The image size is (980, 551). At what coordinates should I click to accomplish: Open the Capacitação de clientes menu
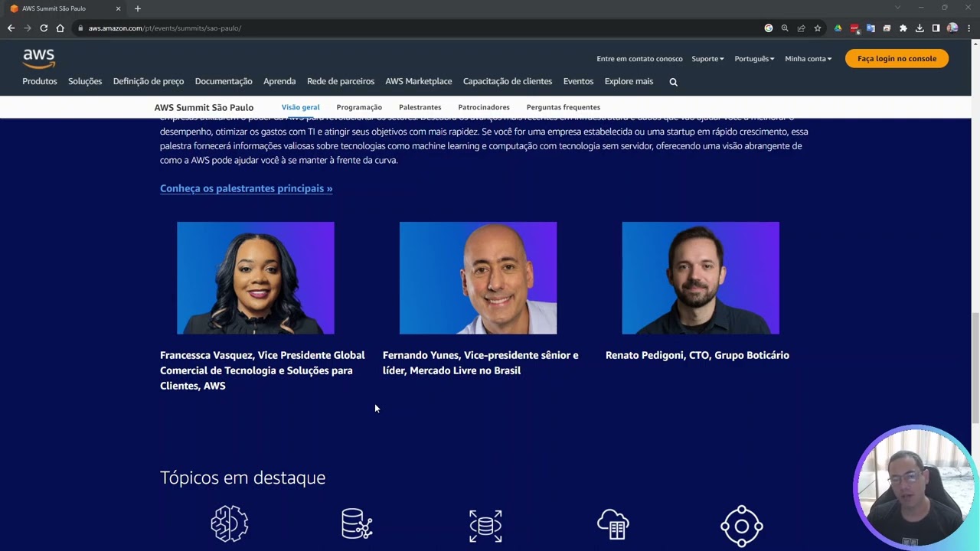coord(508,81)
